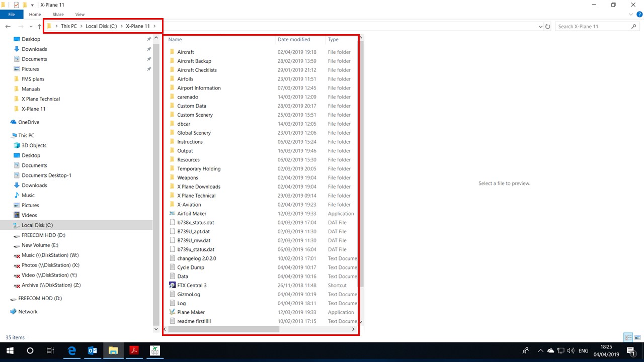644x362 pixels.
Task: Expand the chevron after X-Plane 11 breadcrumb
Action: click(155, 26)
